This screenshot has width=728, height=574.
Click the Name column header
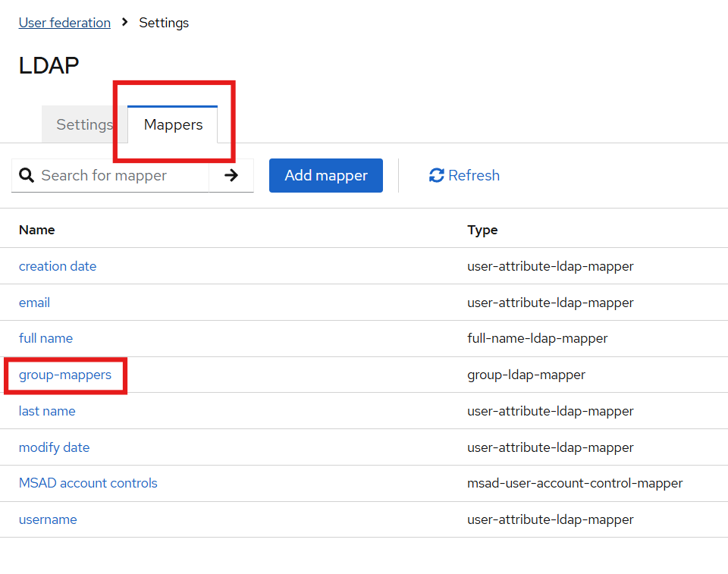(x=36, y=230)
